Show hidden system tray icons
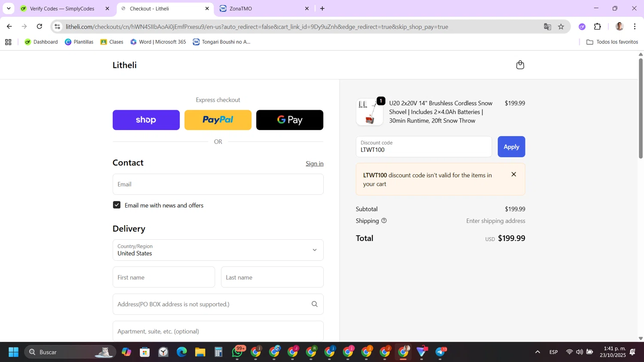This screenshot has height=362, width=644. 537,352
